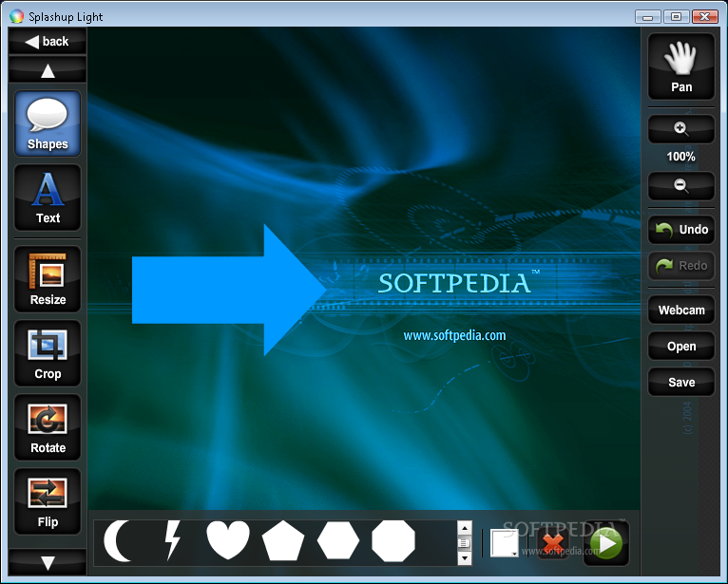
Task: Open the Resize tool
Action: [48, 279]
